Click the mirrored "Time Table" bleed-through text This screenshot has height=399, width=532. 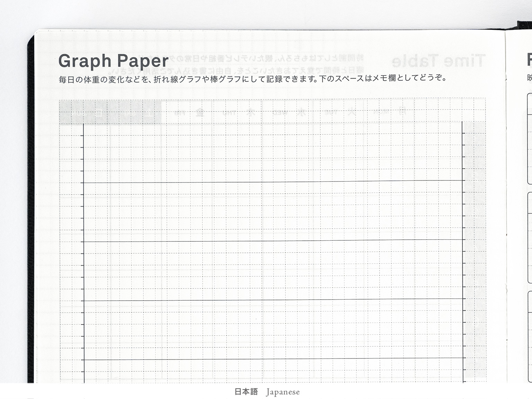tap(438, 61)
